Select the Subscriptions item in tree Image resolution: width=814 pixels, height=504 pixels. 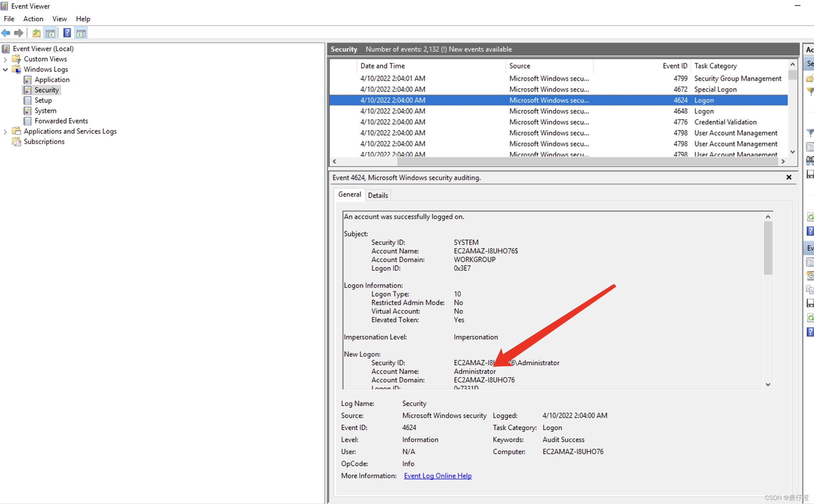coord(44,142)
